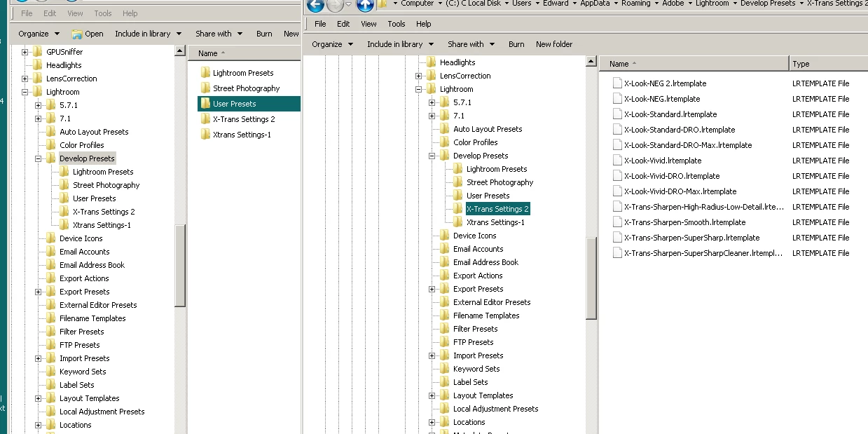Click the AppData breadcrumb in the address bar
The width and height of the screenshot is (868, 434).
(595, 4)
